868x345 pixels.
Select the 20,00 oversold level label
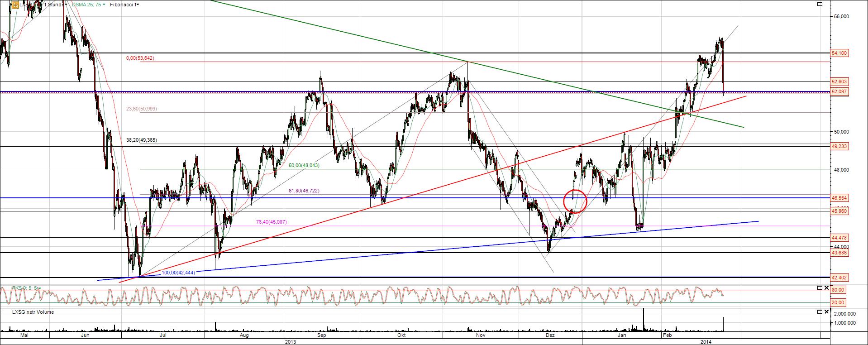point(838,302)
